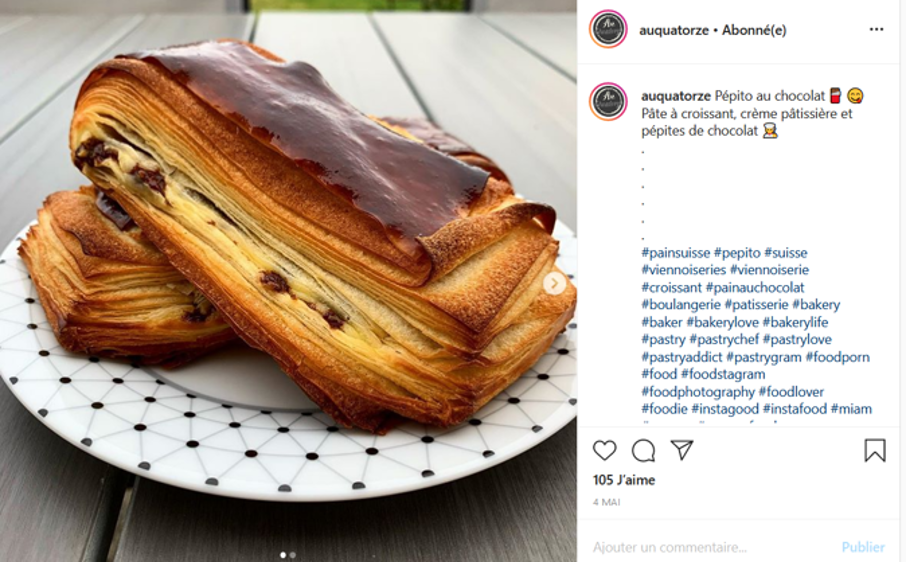Viewport: 906px width, 562px height.
Task: Click the Publier button
Action: (863, 546)
